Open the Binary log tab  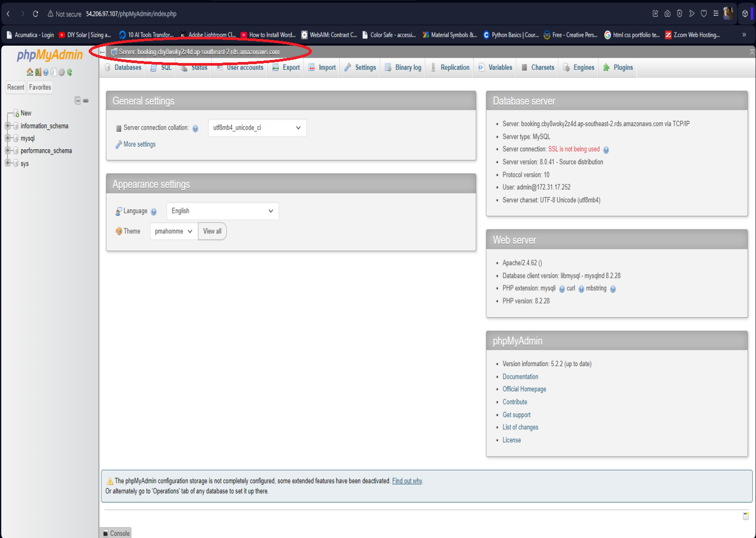coord(403,68)
